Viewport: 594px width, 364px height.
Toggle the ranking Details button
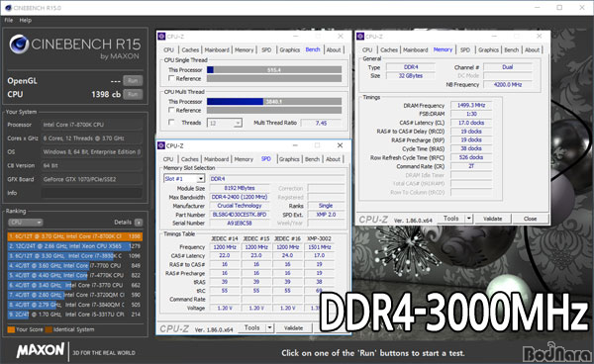tap(139, 223)
